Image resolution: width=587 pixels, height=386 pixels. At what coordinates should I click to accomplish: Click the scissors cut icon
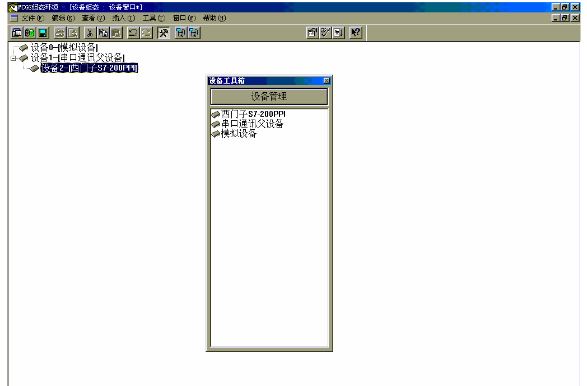90,33
